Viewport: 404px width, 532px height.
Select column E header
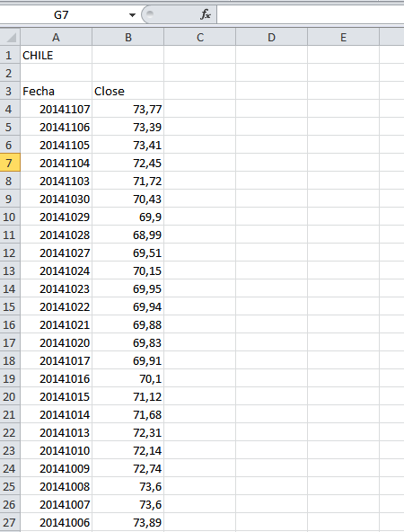343,37
